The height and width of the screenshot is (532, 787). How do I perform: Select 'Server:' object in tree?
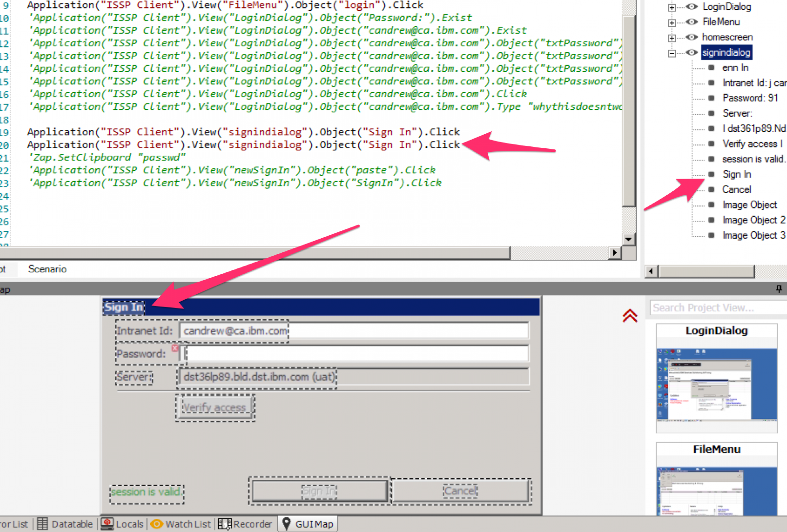(x=737, y=114)
